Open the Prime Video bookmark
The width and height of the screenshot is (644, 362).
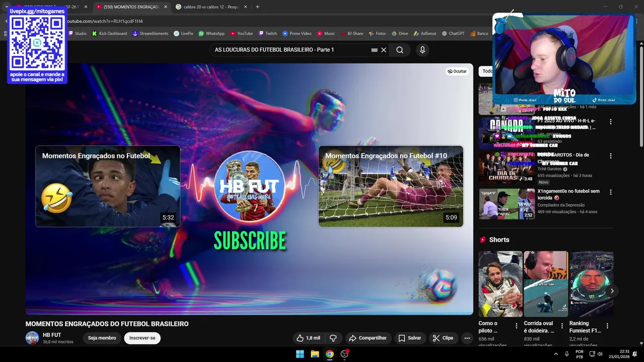pos(297,34)
